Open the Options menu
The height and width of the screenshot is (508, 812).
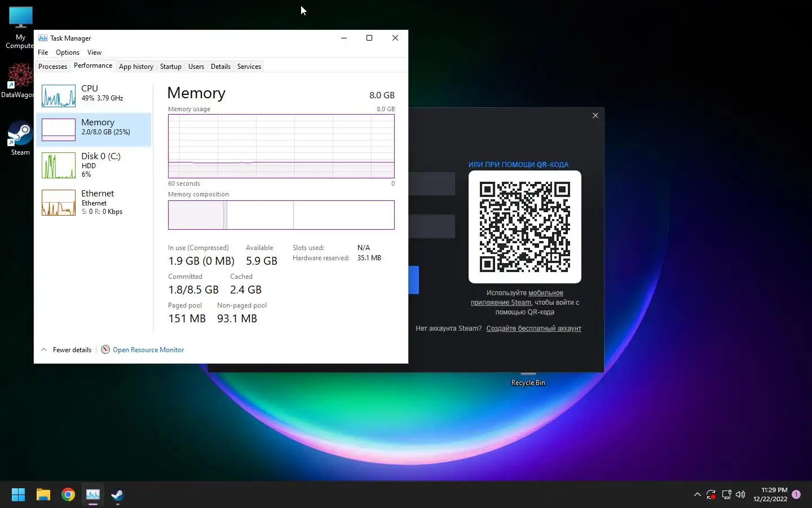68,52
